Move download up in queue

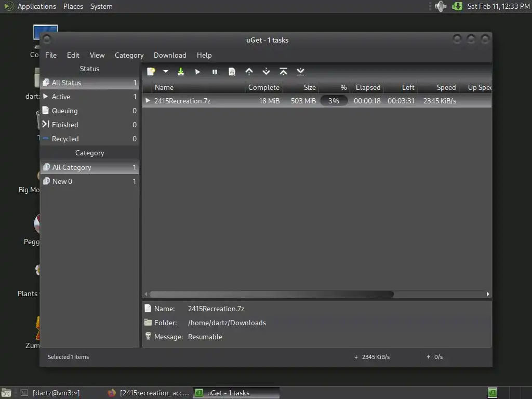point(249,72)
